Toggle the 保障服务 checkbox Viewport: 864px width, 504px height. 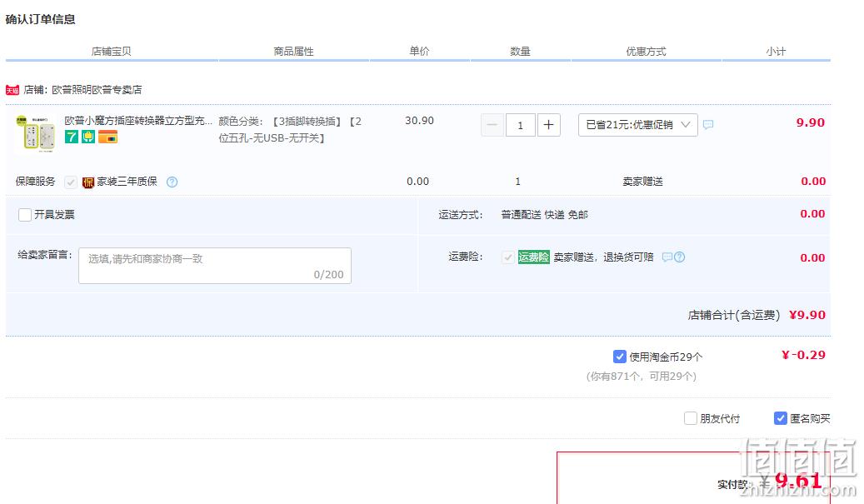click(71, 182)
